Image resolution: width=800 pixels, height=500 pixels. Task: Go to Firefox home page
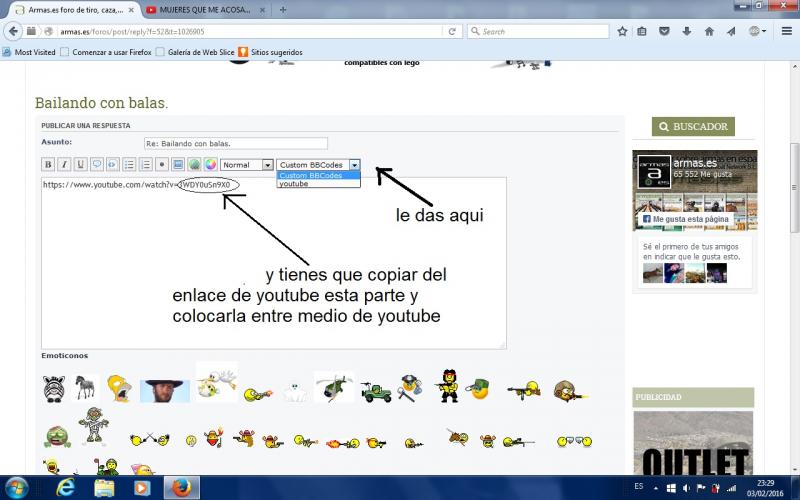pos(709,31)
